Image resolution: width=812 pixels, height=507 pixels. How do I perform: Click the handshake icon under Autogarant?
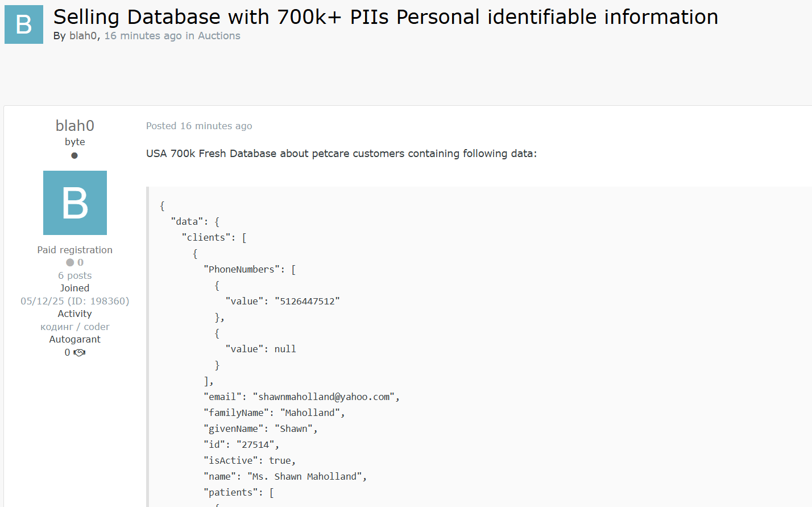80,353
